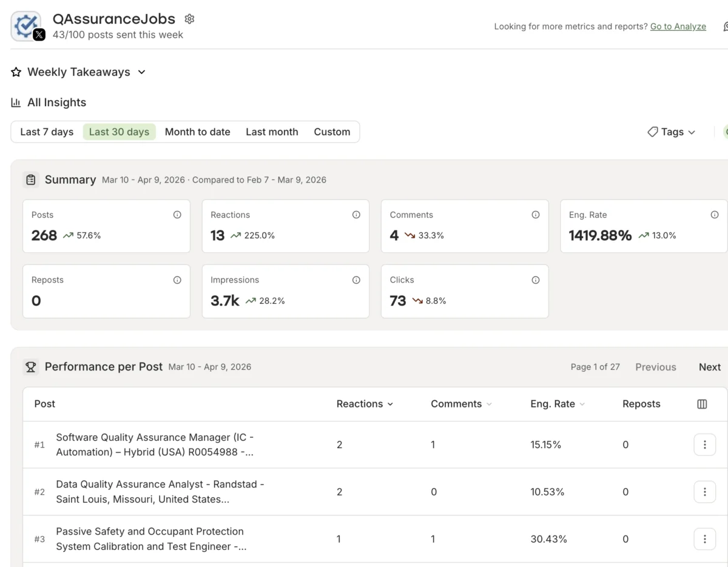Click the Previous page button

coord(656,367)
